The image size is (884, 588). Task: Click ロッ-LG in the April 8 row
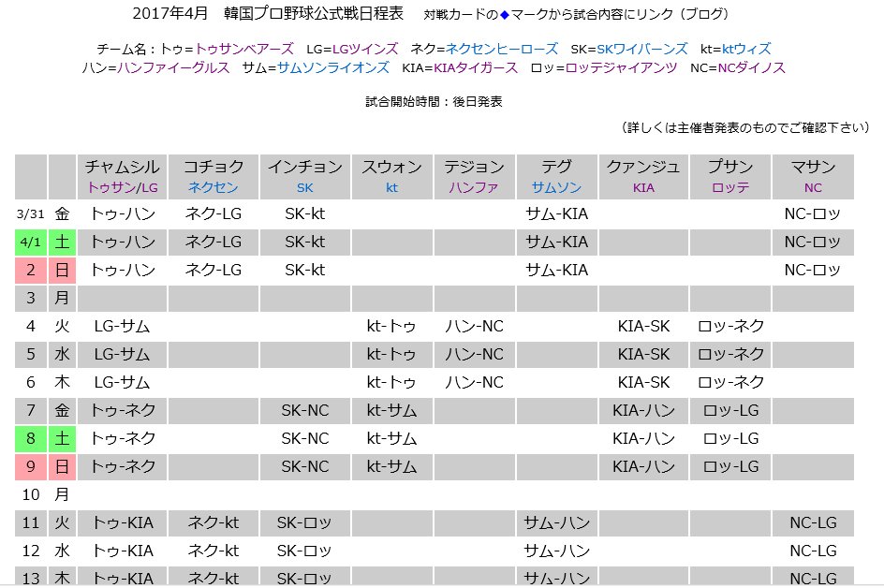pyautogui.click(x=730, y=438)
